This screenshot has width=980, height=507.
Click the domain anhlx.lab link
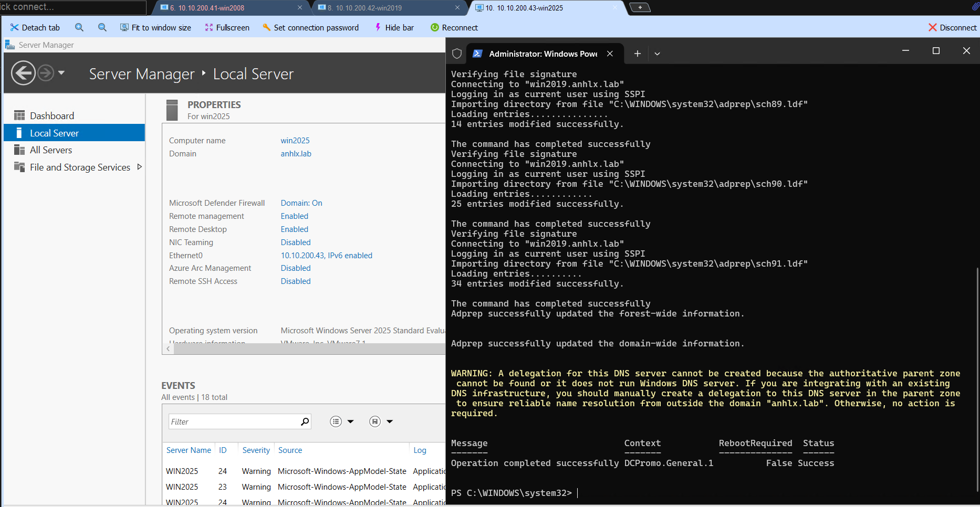click(x=296, y=154)
